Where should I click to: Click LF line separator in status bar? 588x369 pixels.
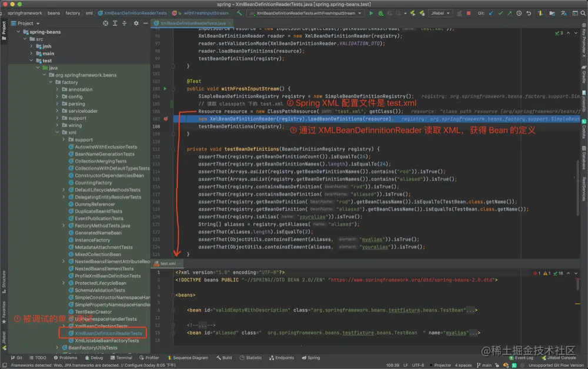pyautogui.click(x=405, y=365)
